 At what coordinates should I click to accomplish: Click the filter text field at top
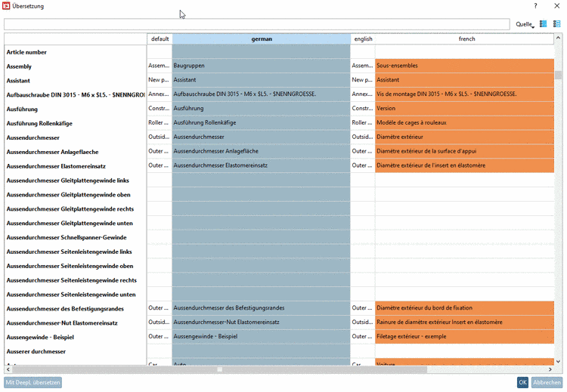pyautogui.click(x=257, y=24)
